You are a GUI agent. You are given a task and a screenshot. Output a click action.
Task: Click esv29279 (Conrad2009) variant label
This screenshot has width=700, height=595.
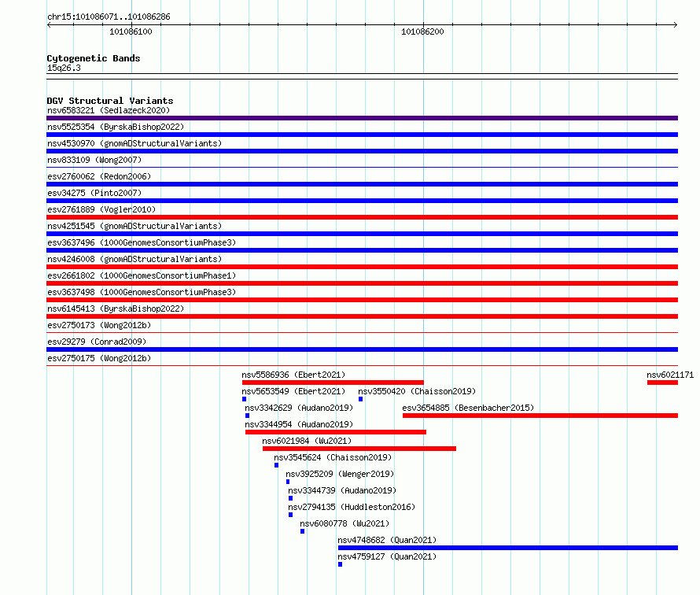point(97,342)
